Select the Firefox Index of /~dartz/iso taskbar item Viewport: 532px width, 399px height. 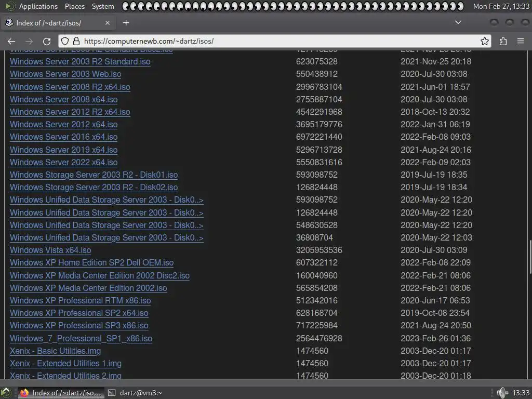tap(61, 393)
